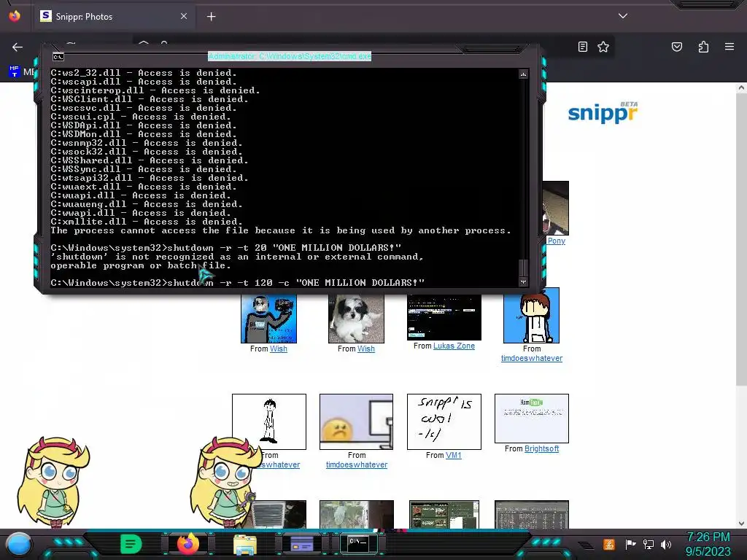The height and width of the screenshot is (560, 747).
Task: Toggle Firefox reader view icon
Action: tap(583, 47)
